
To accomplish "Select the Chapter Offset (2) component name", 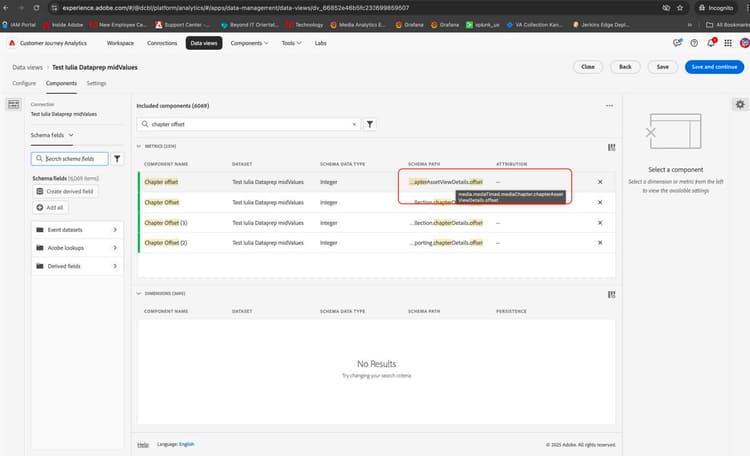I will pyautogui.click(x=165, y=243).
